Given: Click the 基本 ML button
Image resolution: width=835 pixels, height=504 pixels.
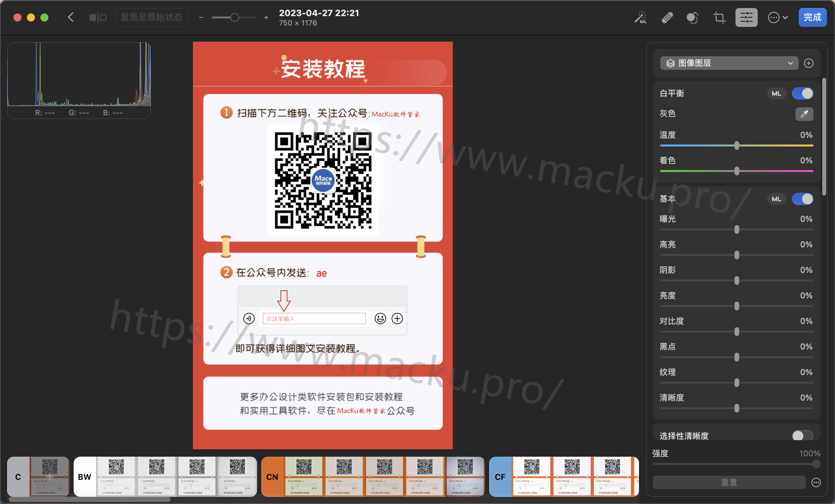Looking at the screenshot, I should tap(777, 199).
